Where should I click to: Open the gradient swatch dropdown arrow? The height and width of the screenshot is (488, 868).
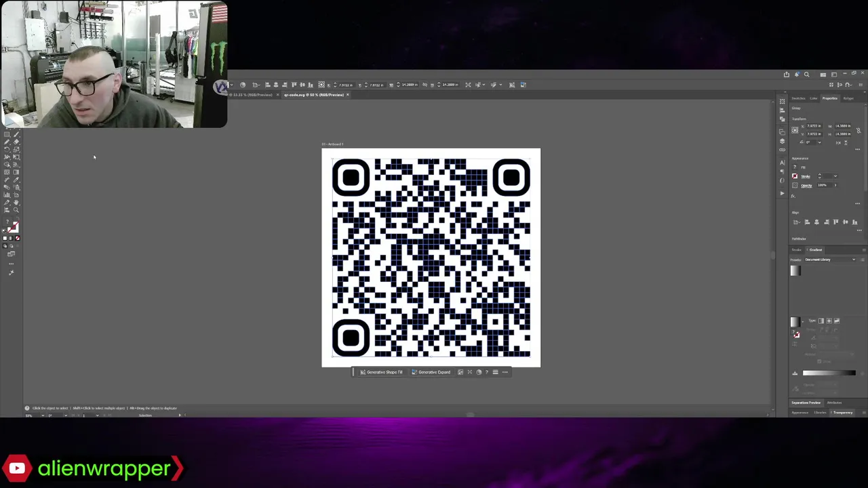pyautogui.click(x=802, y=322)
